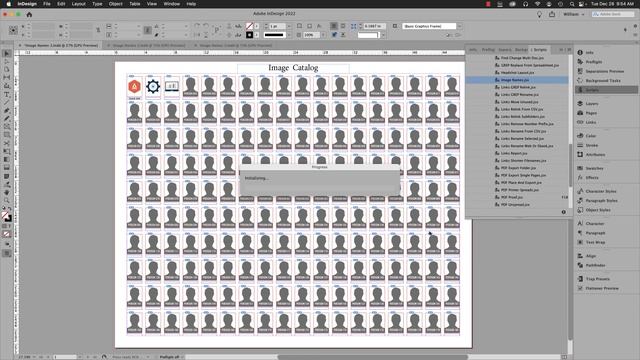The height and width of the screenshot is (360, 640).
Task: Select the Gap tool
Action: (7, 78)
